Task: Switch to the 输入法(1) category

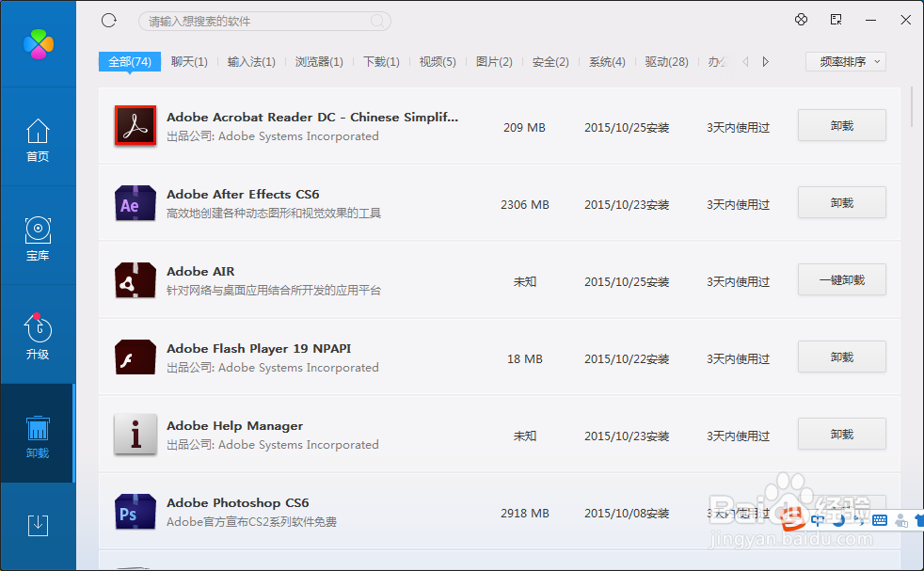Action: 251,62
